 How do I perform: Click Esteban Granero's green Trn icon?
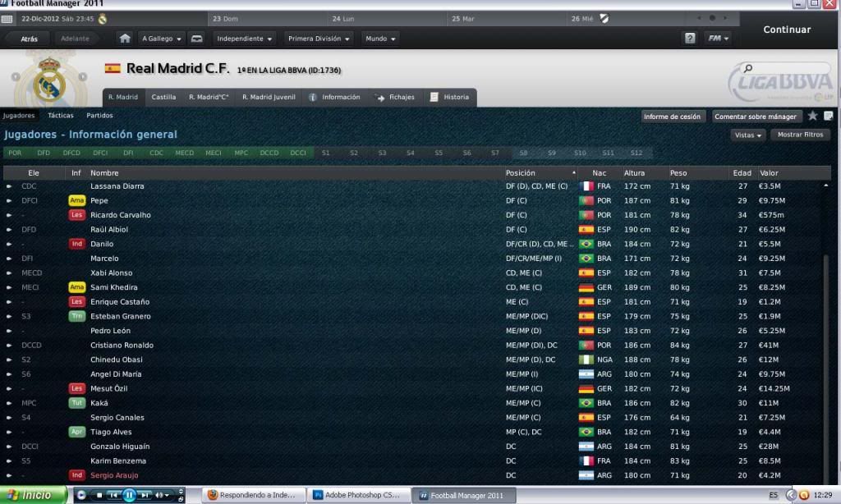coord(76,316)
